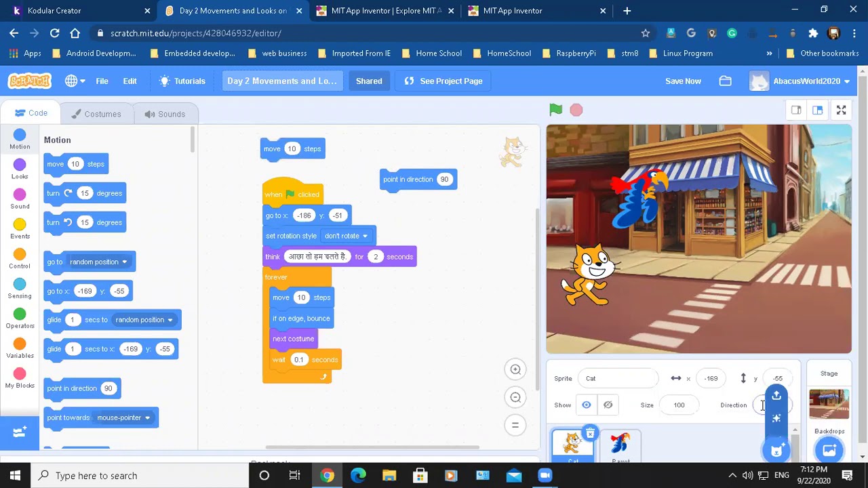The width and height of the screenshot is (868, 488).
Task: Stop the project with the red stop icon
Action: point(576,110)
